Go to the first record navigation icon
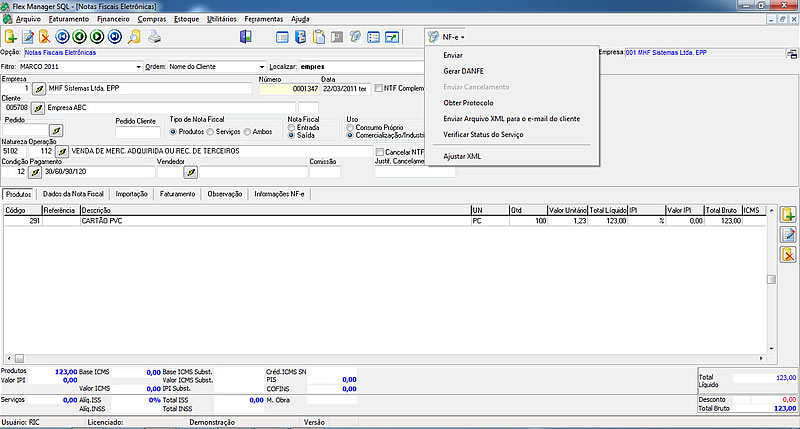 (63, 37)
